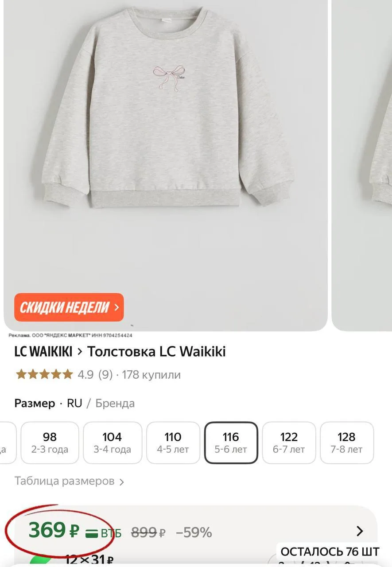Tap the green VTB card icon
The image size is (392, 567).
(92, 533)
